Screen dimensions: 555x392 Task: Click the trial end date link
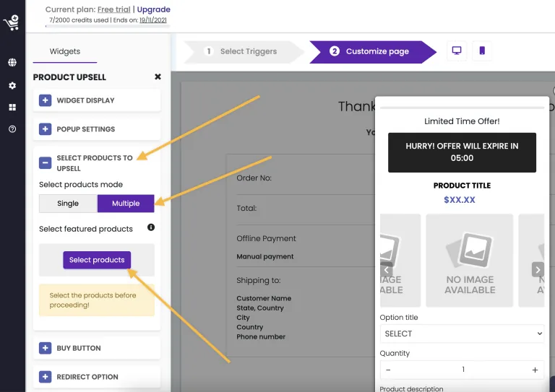tap(153, 20)
